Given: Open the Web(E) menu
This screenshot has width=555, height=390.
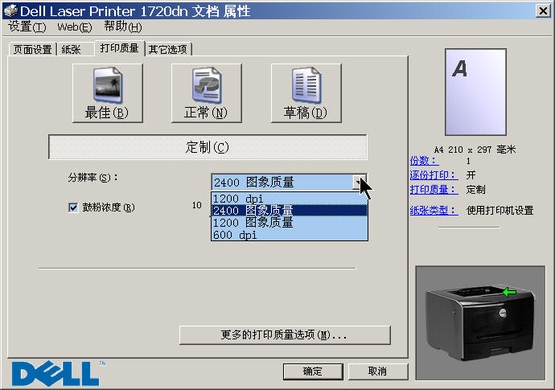Looking at the screenshot, I should tap(75, 27).
